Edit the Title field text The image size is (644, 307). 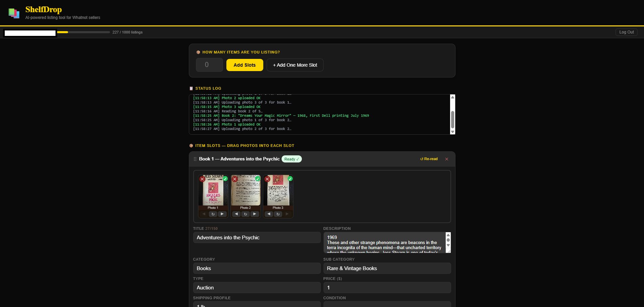[257, 238]
